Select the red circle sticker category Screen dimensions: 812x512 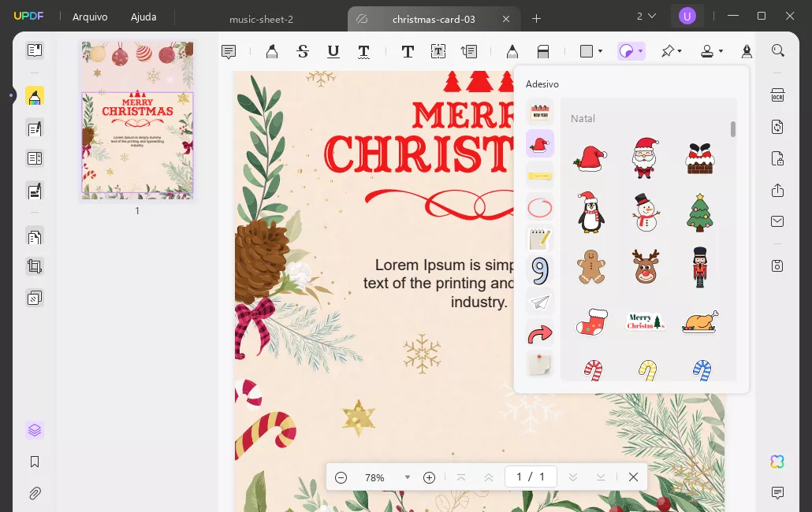coord(540,207)
